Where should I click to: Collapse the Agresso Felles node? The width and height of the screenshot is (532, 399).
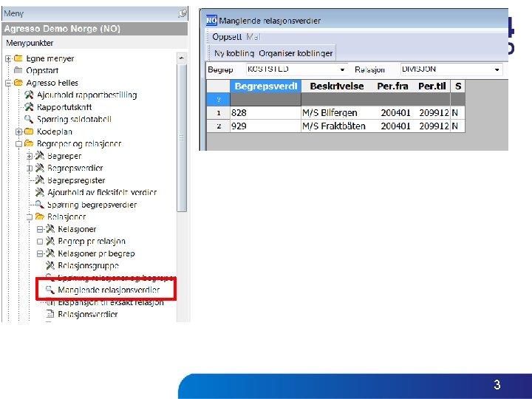(8, 83)
